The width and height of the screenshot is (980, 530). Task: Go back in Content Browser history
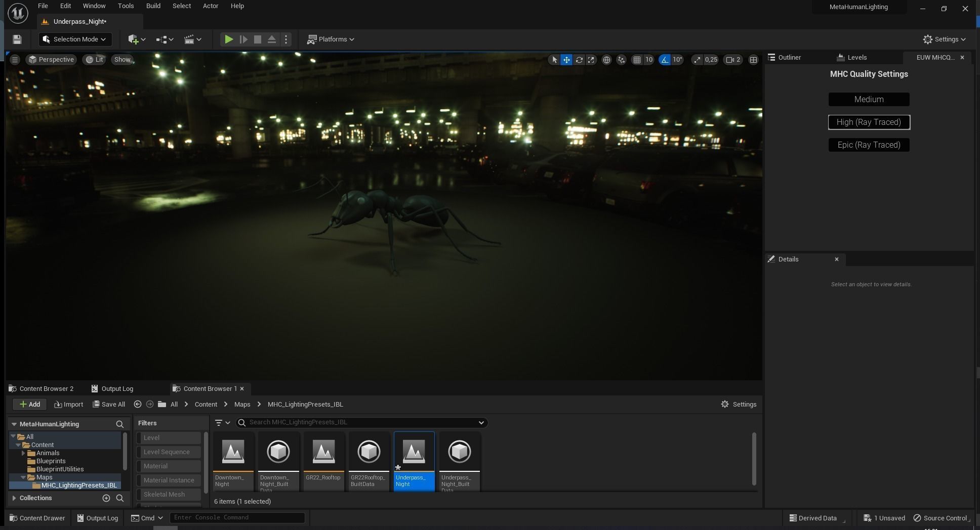pyautogui.click(x=137, y=405)
